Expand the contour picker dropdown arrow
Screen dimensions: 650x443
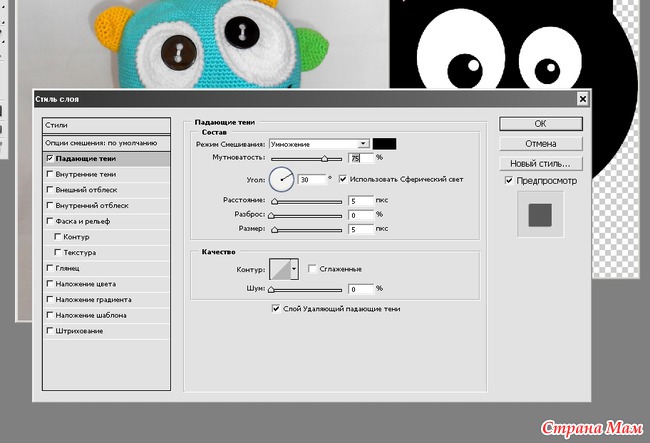point(294,268)
